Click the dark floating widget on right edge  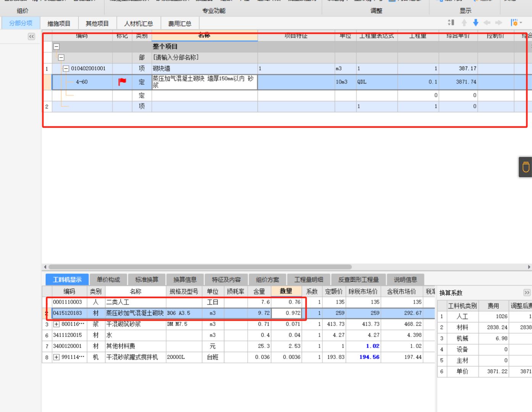coord(526,167)
